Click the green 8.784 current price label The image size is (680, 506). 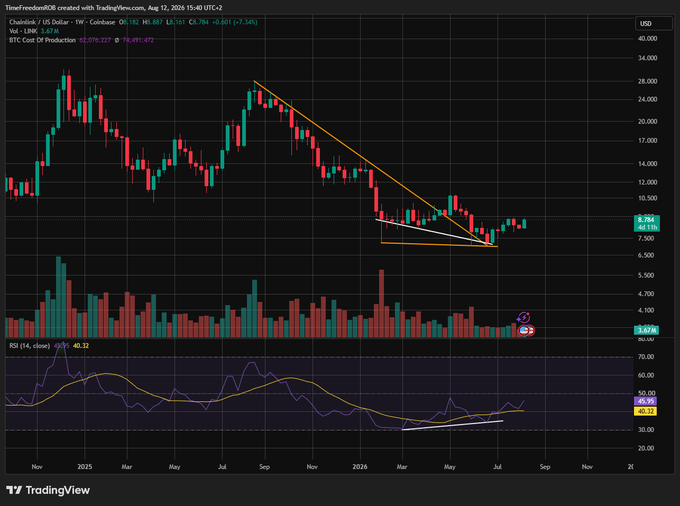(646, 220)
